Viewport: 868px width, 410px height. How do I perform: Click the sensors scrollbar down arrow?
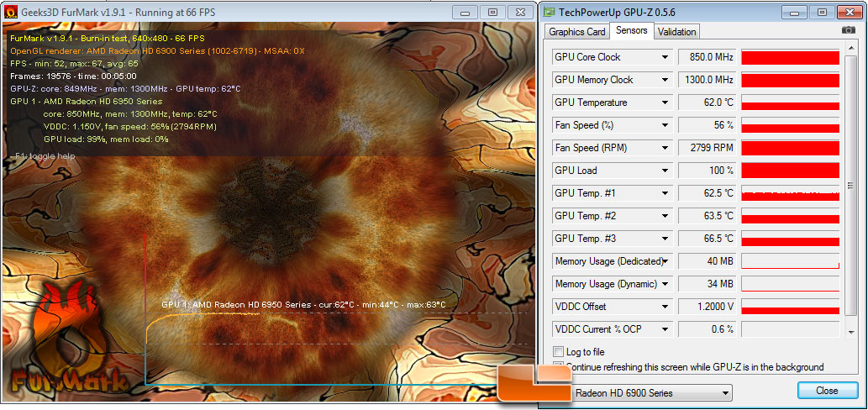851,332
